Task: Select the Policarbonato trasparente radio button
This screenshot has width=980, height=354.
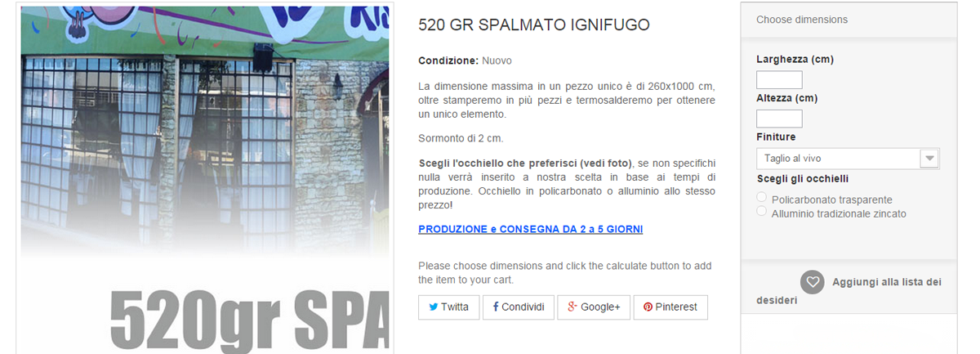Action: (x=762, y=197)
